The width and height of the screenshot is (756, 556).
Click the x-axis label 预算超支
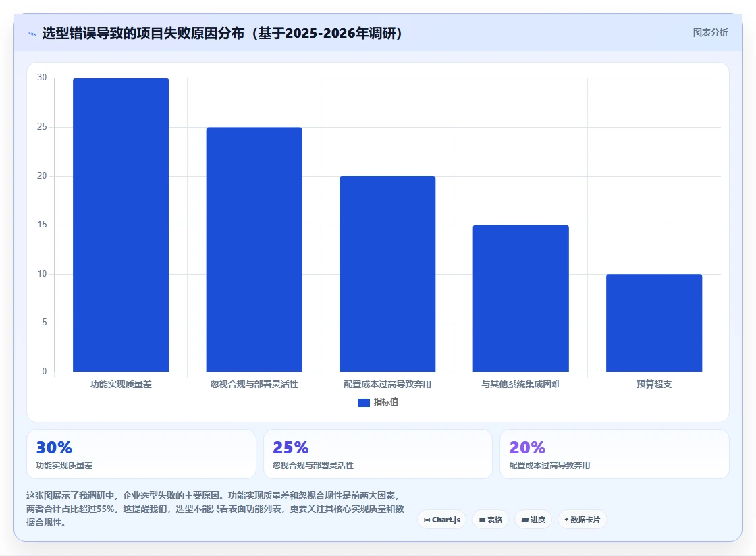coord(654,385)
